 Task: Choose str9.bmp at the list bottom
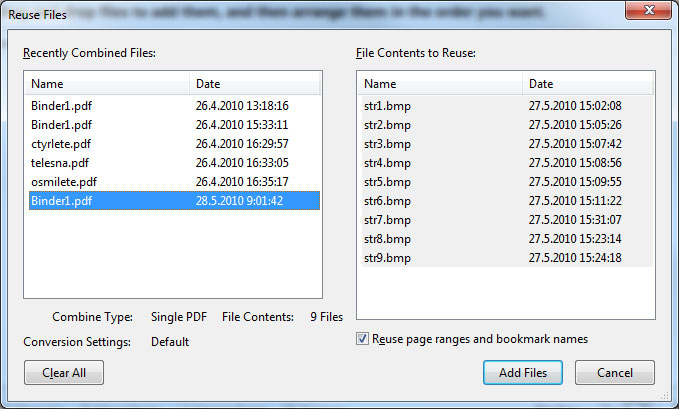[387, 258]
